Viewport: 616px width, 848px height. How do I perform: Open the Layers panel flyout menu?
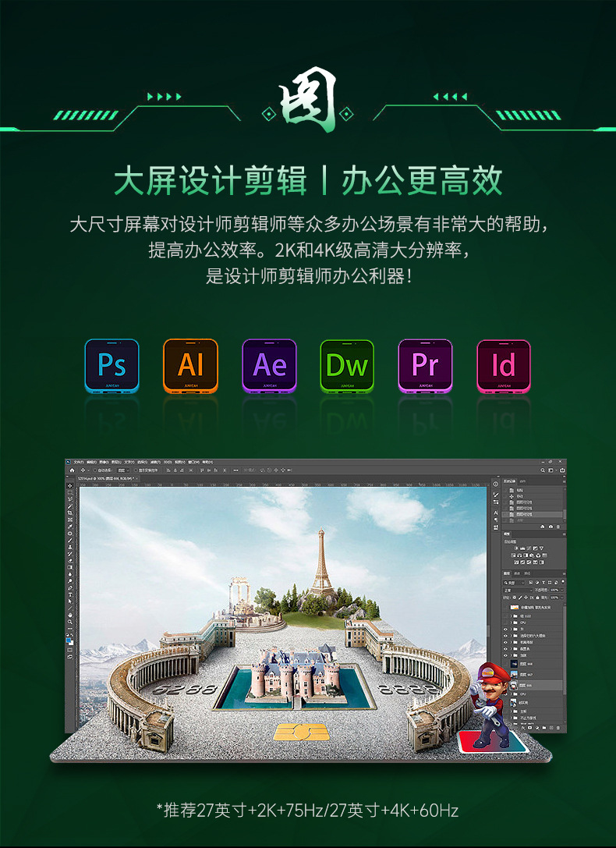(x=564, y=574)
